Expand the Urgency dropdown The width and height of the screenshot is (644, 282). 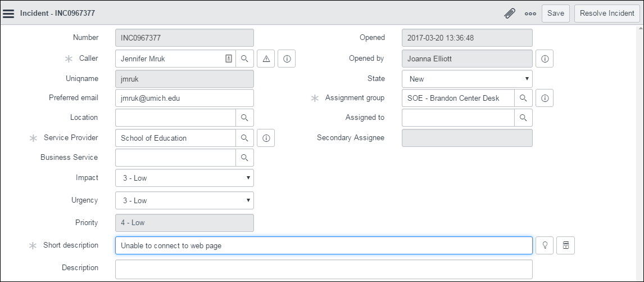click(x=184, y=200)
